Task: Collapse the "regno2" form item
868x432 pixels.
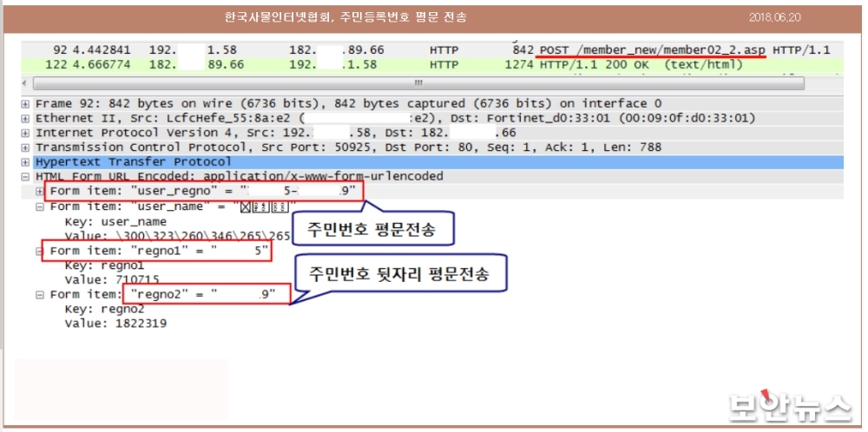Action: pyautogui.click(x=40, y=294)
